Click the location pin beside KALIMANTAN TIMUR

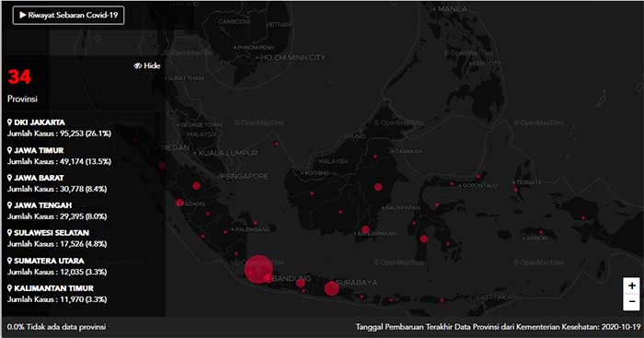(x=10, y=288)
